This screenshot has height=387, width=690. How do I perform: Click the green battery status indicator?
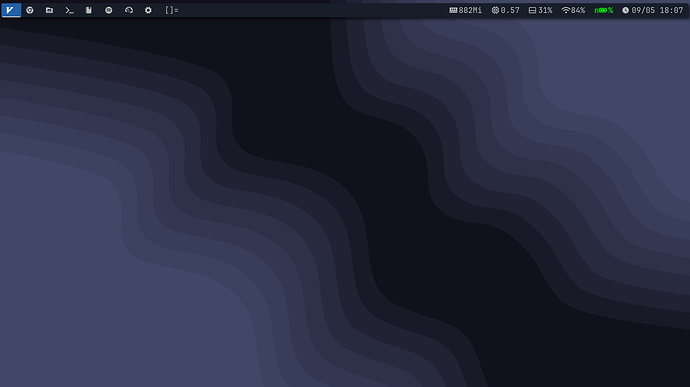(x=603, y=10)
